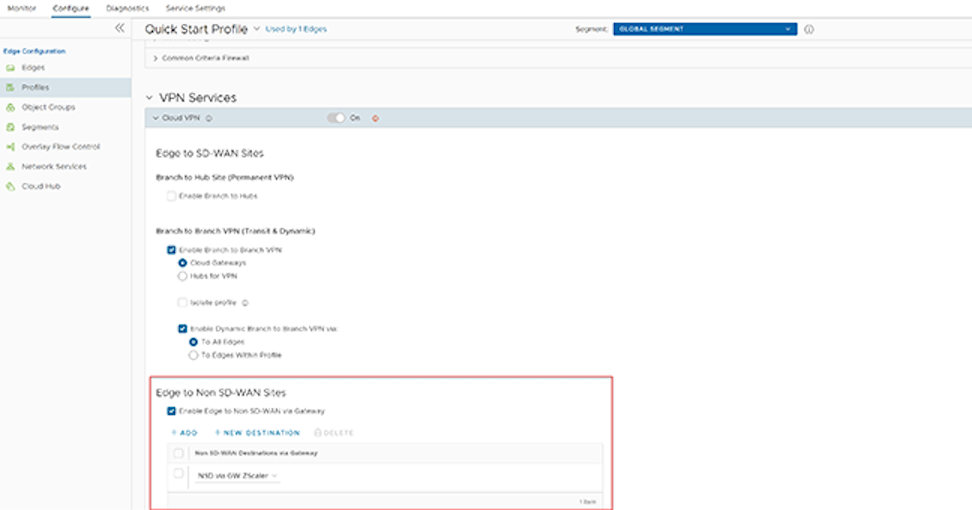Click the Profiles sidebar icon
The width and height of the screenshot is (972, 510).
point(11,87)
